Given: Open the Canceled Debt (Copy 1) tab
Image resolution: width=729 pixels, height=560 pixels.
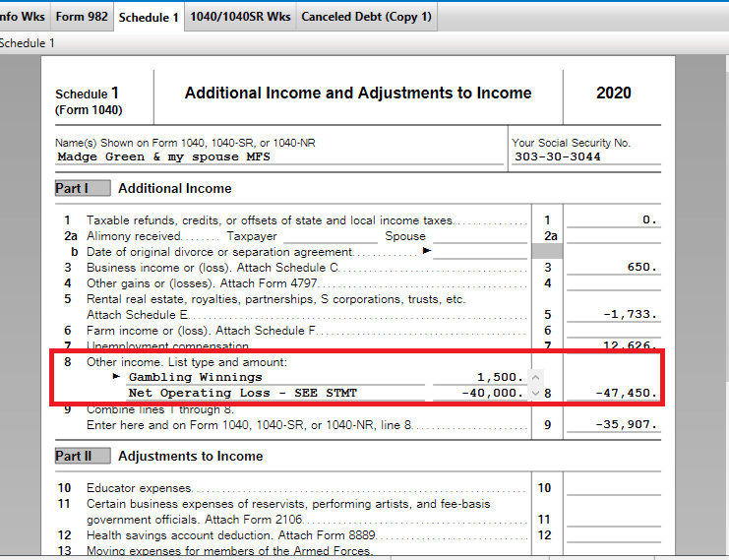Looking at the screenshot, I should [x=366, y=17].
